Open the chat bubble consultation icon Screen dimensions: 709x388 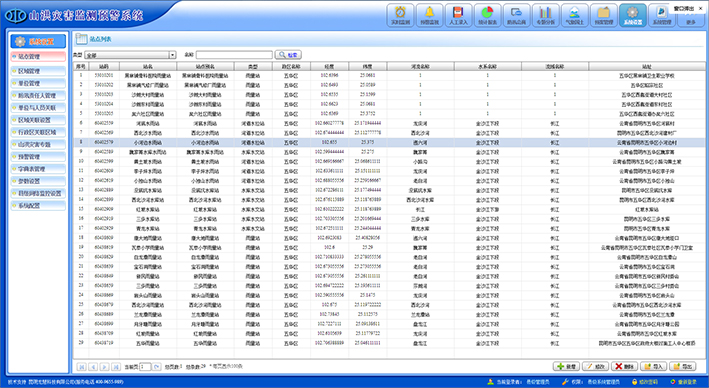pos(516,15)
